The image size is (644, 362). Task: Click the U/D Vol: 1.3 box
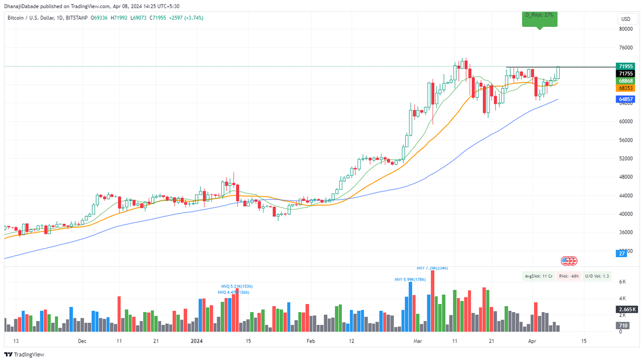pyautogui.click(x=597, y=276)
